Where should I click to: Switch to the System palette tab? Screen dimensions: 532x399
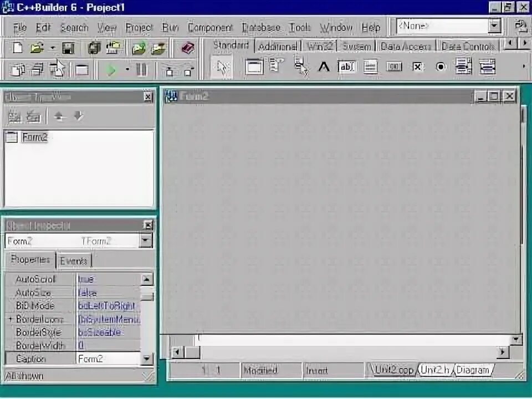(356, 47)
